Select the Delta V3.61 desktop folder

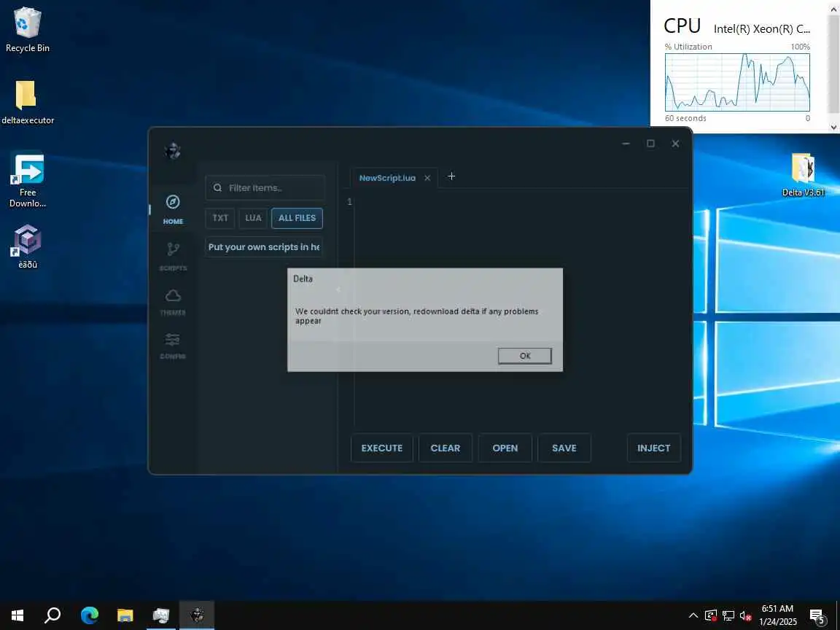click(x=803, y=175)
